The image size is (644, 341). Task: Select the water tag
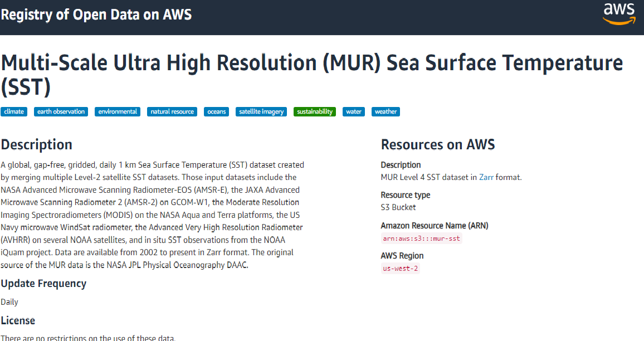[354, 112]
